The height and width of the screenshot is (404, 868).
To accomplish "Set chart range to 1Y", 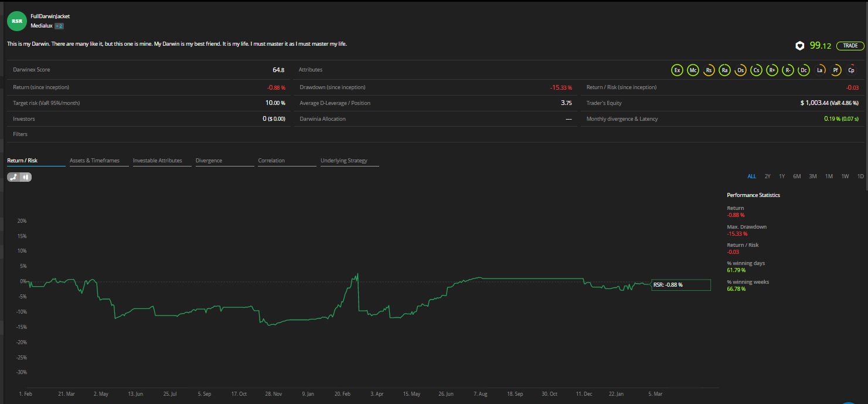I will coord(782,176).
